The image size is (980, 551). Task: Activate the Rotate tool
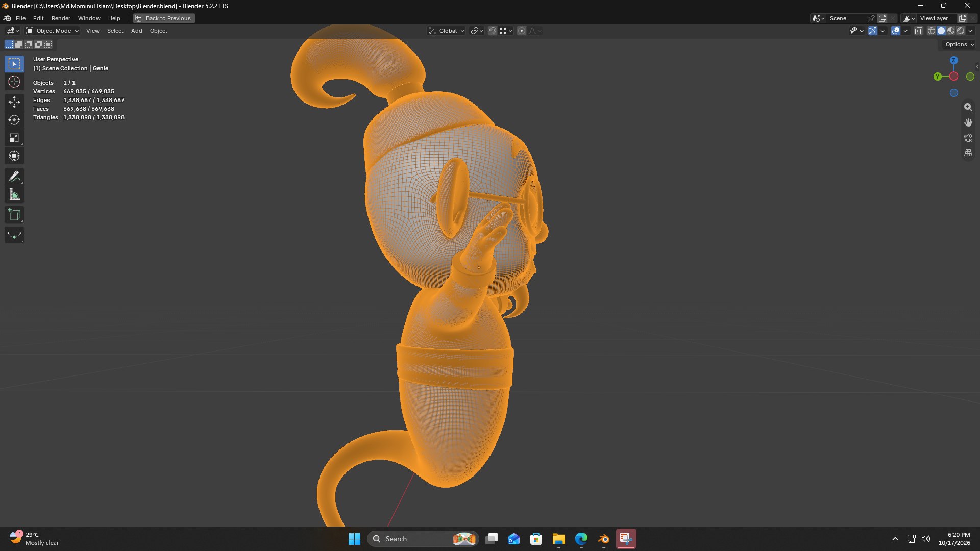click(x=14, y=120)
